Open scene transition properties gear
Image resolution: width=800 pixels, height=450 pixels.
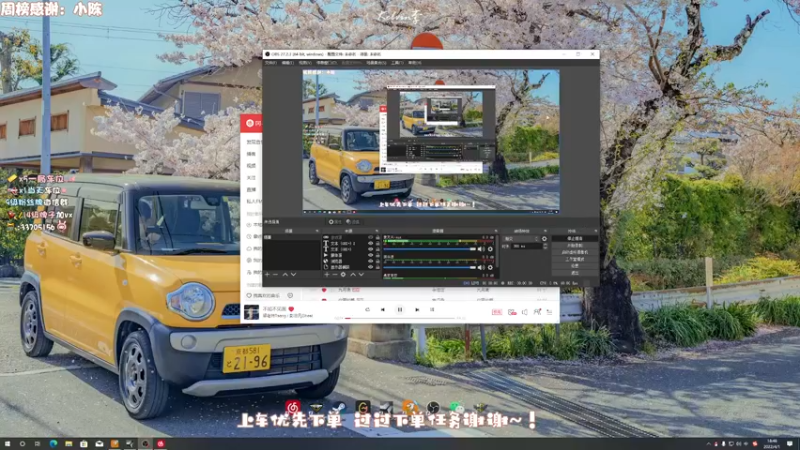tap(544, 238)
